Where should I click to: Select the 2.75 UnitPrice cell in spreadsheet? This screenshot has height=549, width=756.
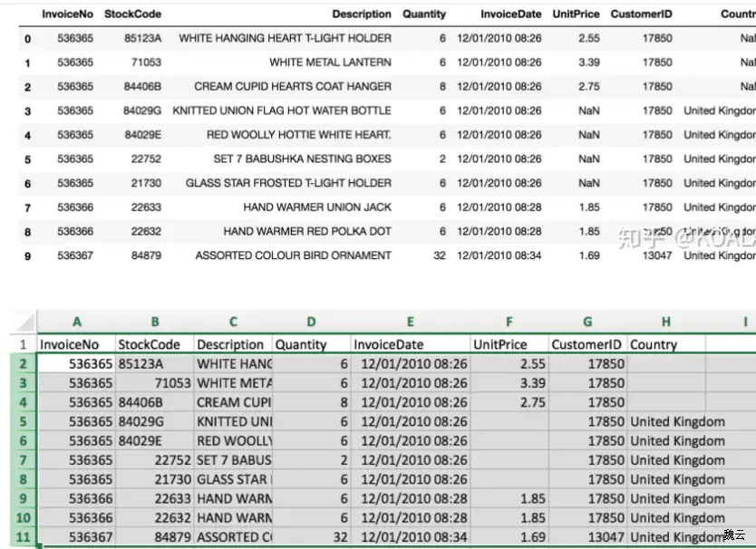click(509, 402)
